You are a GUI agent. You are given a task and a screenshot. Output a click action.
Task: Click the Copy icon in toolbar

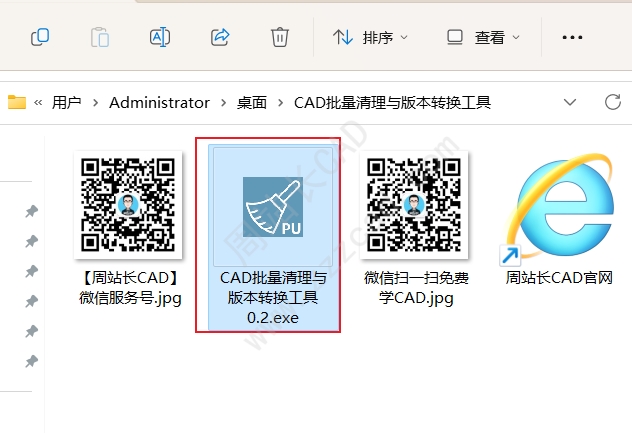(x=40, y=37)
